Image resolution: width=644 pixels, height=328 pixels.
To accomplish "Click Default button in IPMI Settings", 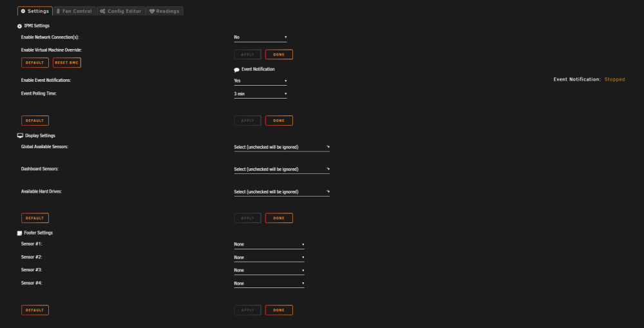I will [35, 63].
